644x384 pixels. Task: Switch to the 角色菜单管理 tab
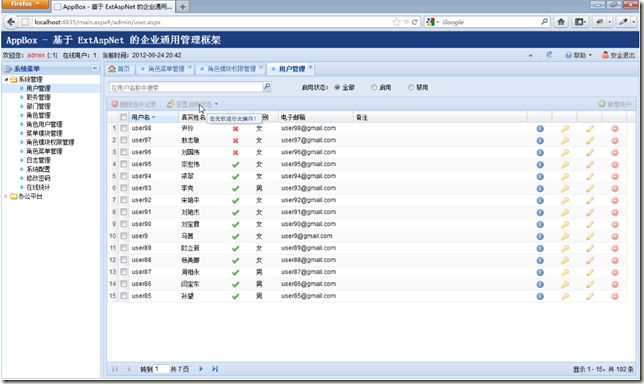tap(166, 69)
